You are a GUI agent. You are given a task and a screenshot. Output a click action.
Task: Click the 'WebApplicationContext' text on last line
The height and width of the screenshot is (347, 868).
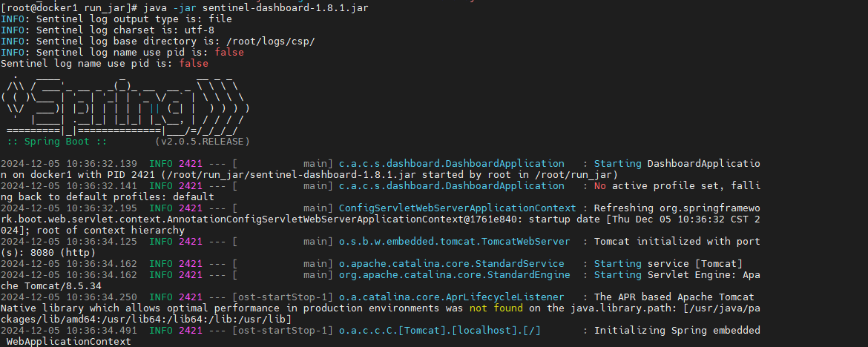tap(69, 342)
